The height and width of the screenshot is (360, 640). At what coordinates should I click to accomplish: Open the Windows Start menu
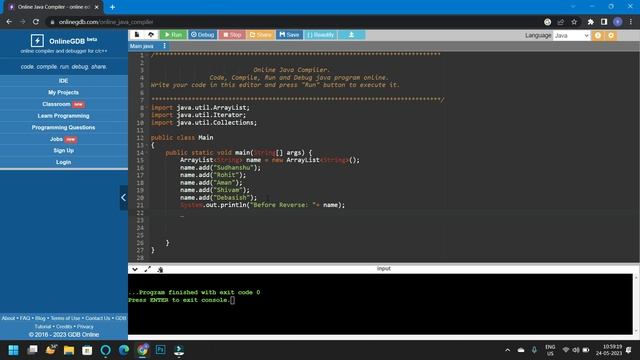tap(13, 350)
